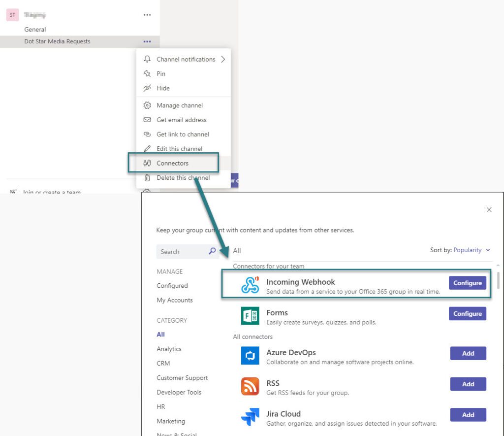Configure the Incoming Webhook connector
Image resolution: width=504 pixels, height=436 pixels.
(468, 283)
